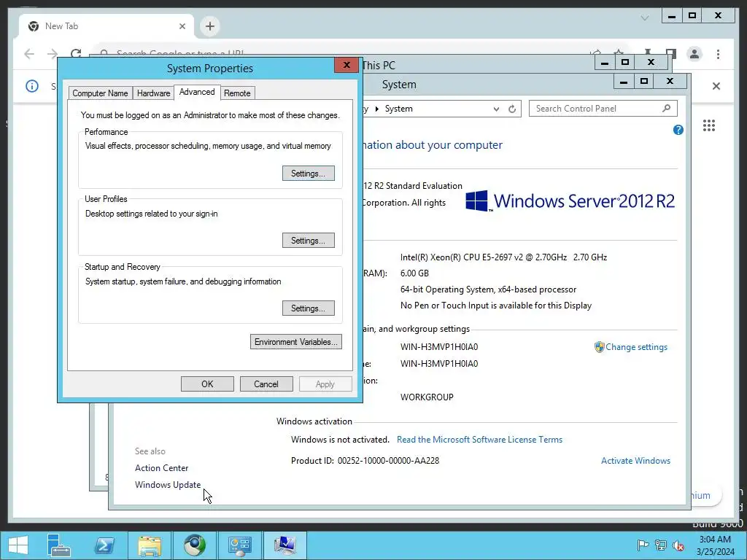Click System in the breadcrumb path

tap(399, 109)
